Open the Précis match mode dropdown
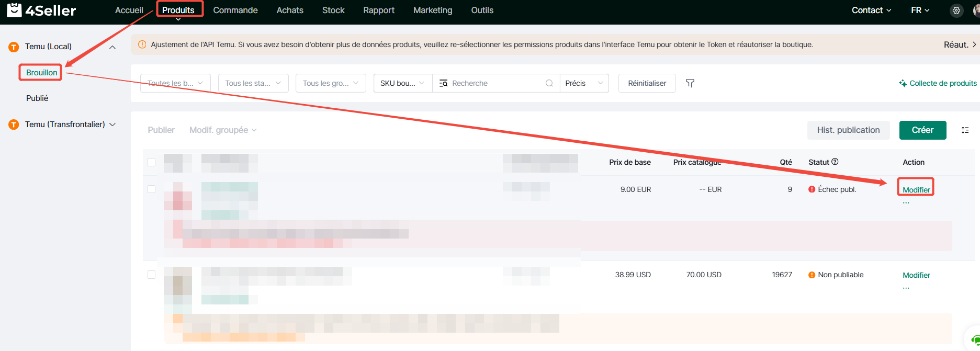Image resolution: width=980 pixels, height=351 pixels. pos(584,83)
